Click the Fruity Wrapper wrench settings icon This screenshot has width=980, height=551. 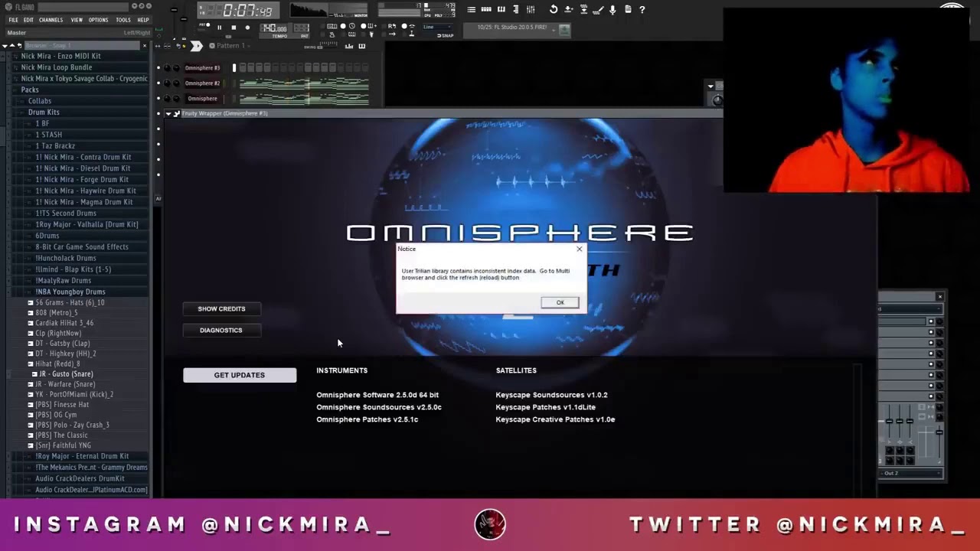[177, 113]
